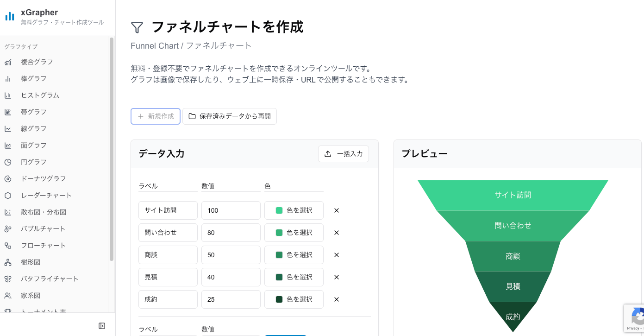Open the color picker for 成約 row
This screenshot has width=644, height=336.
click(294, 299)
